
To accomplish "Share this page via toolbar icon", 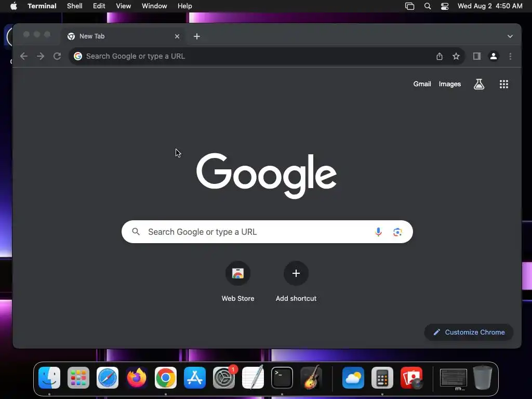I will point(440,56).
